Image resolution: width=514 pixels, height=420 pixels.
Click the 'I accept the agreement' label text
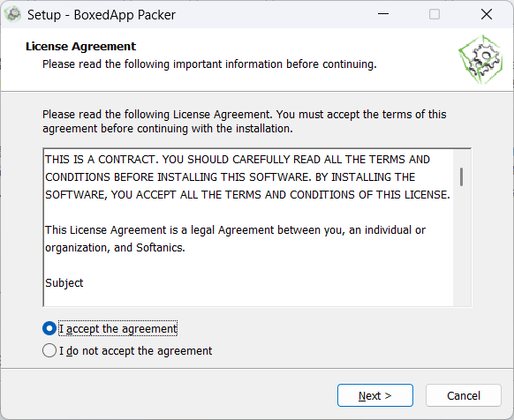[x=118, y=328]
